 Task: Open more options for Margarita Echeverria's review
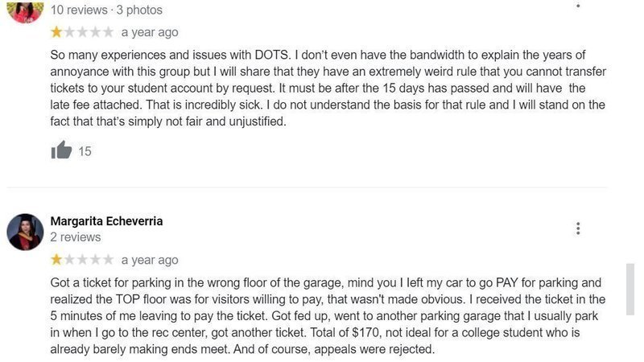coord(578,228)
